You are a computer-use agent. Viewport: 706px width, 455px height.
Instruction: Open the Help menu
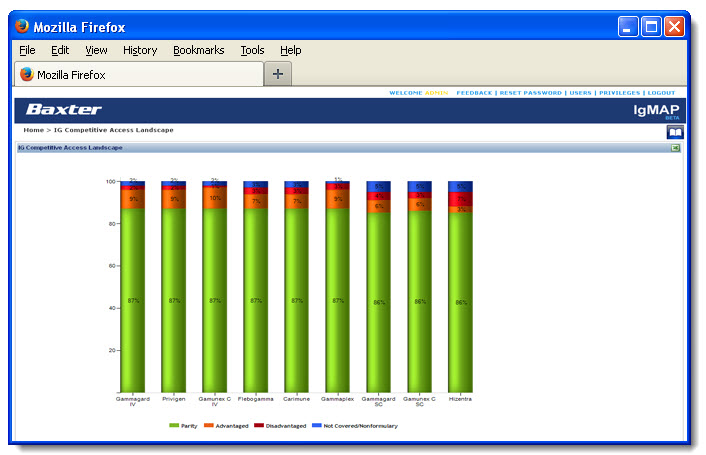[x=290, y=50]
